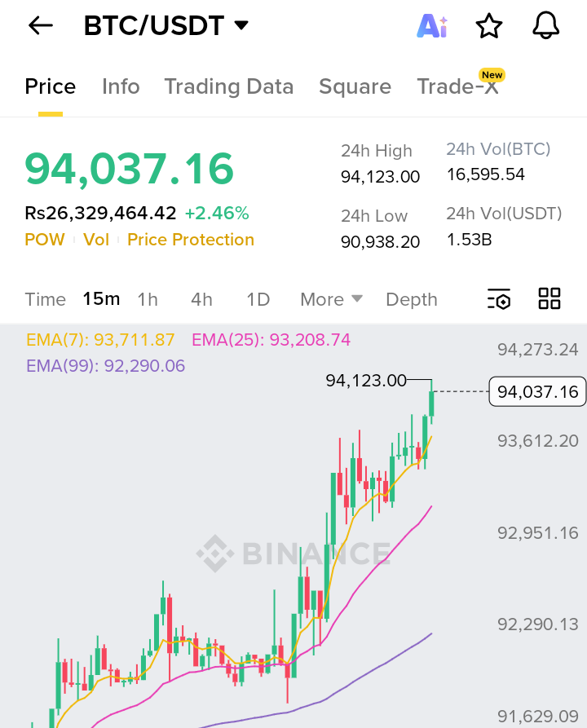Open the Trading Data tab
Image resolution: width=587 pixels, height=728 pixels.
point(229,86)
